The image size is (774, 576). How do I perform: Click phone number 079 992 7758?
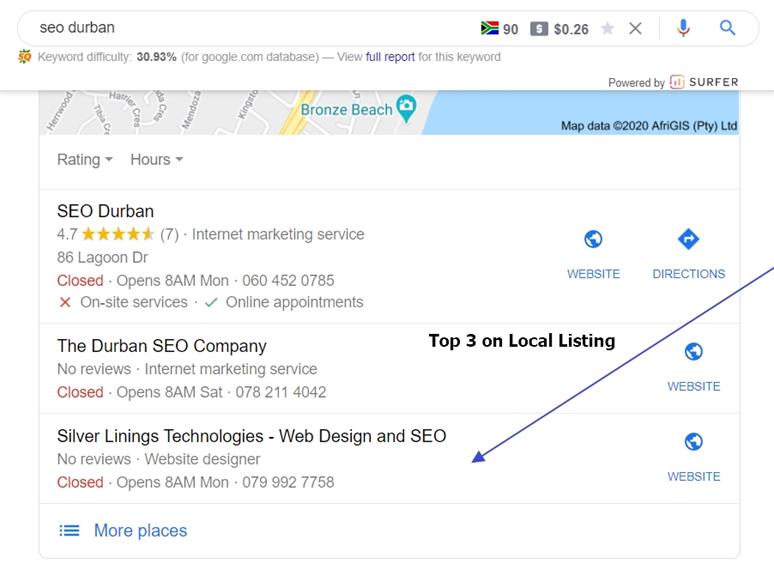point(288,482)
